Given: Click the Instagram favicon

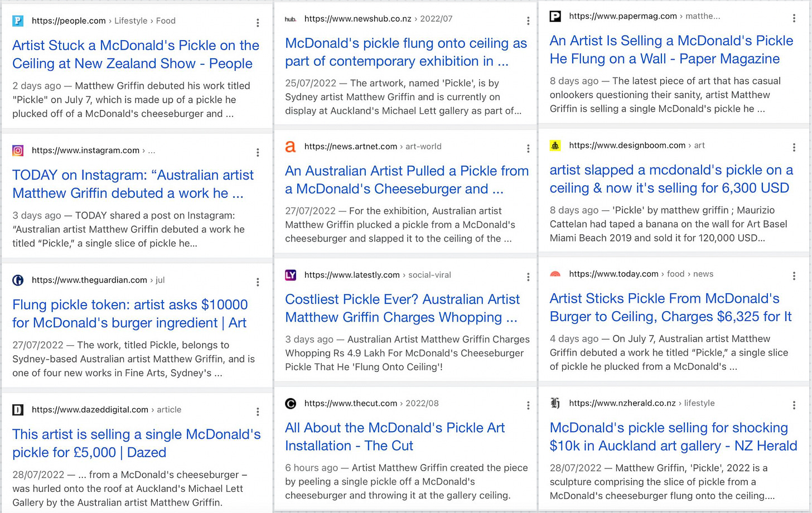Looking at the screenshot, I should coord(18,151).
